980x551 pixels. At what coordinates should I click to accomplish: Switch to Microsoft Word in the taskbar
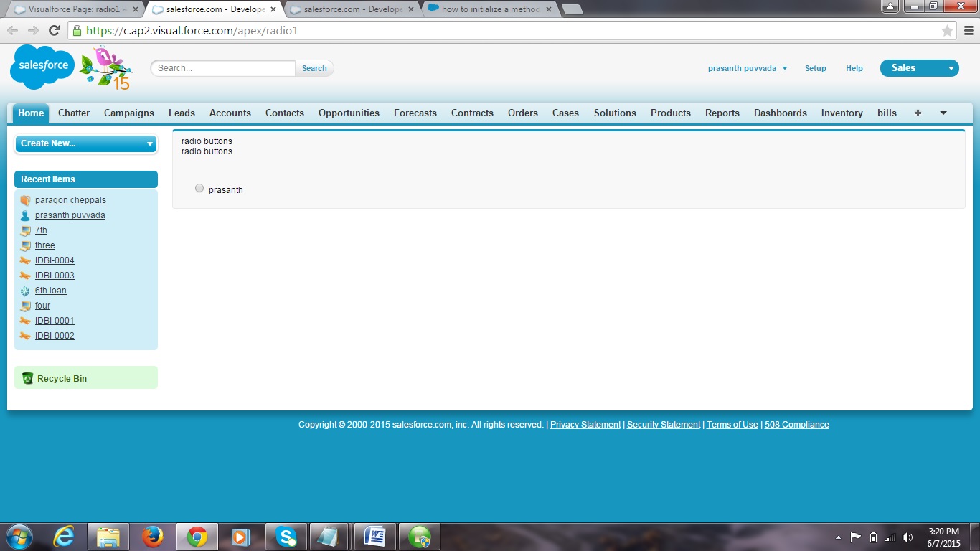(375, 537)
